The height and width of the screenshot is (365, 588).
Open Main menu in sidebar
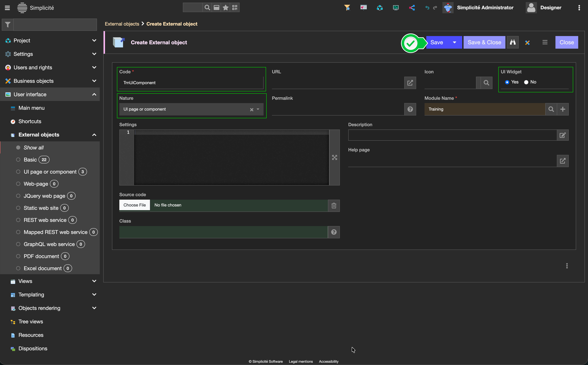[31, 108]
